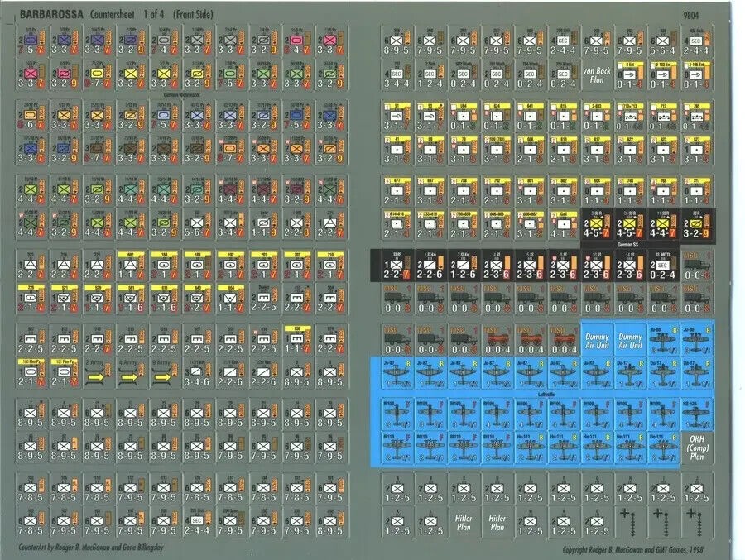Select the OKH (Comp) Plan counter
Image resolution: width=745 pixels, height=560 pixels.
click(x=696, y=448)
